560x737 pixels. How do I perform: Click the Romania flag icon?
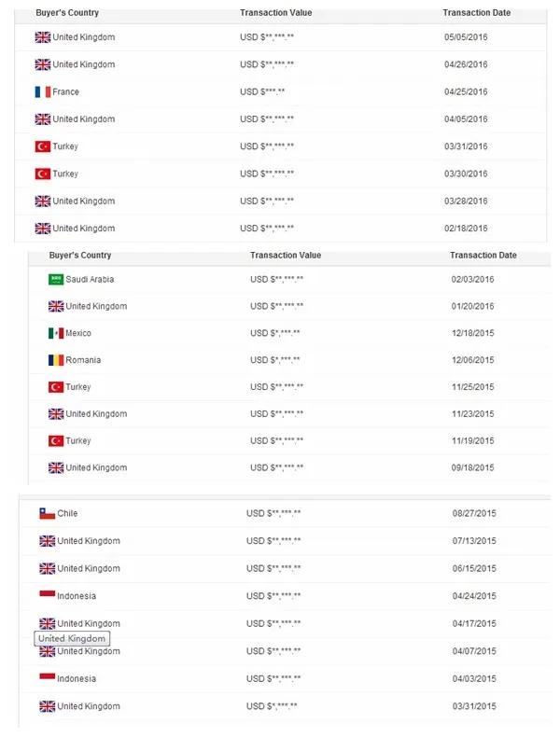[55, 360]
